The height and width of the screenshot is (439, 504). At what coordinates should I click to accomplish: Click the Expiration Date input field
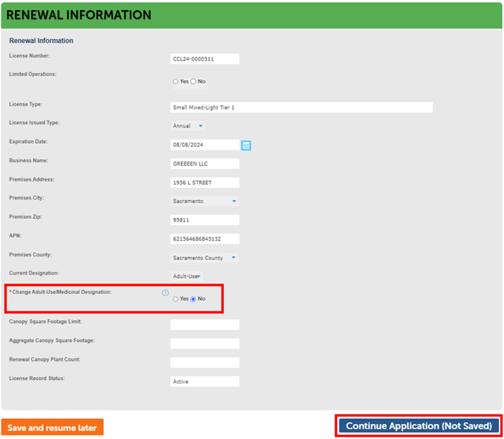tap(204, 145)
